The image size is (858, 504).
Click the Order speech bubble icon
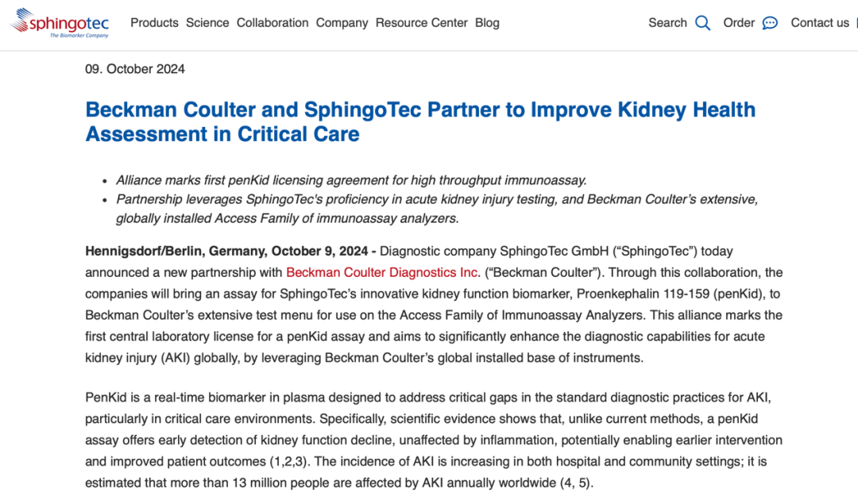(770, 23)
